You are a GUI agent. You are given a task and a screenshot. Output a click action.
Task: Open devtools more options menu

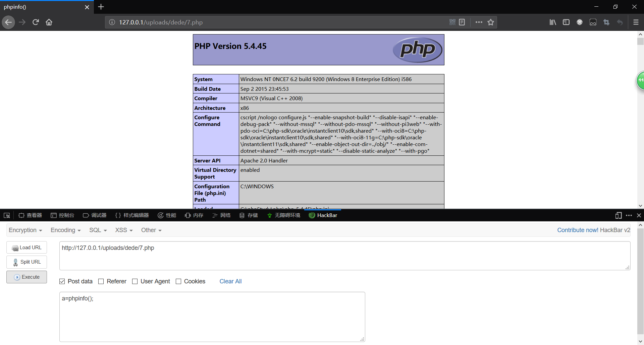point(629,215)
